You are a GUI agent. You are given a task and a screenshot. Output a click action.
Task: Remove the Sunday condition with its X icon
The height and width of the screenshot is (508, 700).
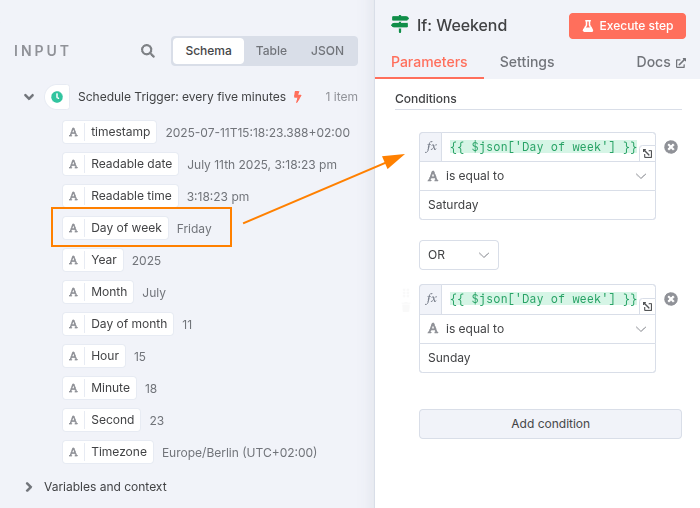[671, 299]
